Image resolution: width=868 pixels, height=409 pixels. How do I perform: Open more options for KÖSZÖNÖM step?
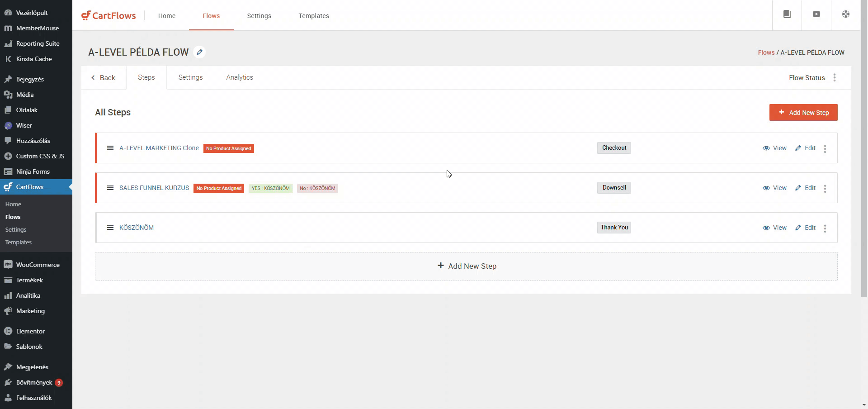(x=825, y=228)
